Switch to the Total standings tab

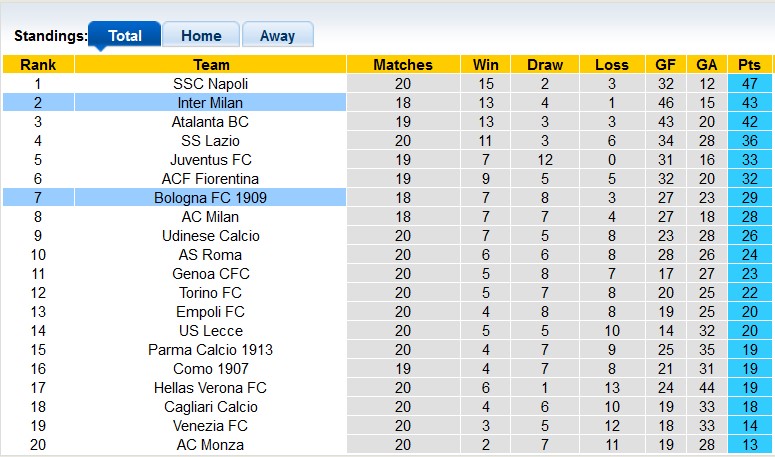[125, 35]
